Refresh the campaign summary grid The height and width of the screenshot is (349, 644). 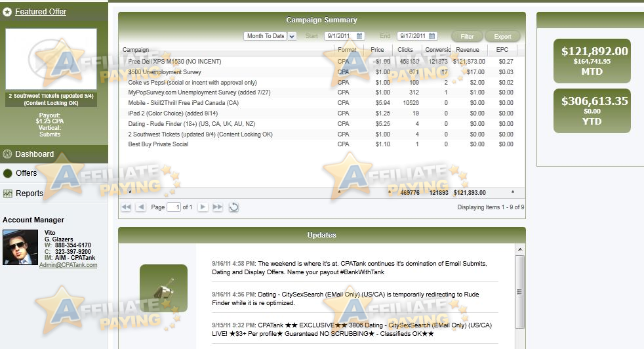233,207
